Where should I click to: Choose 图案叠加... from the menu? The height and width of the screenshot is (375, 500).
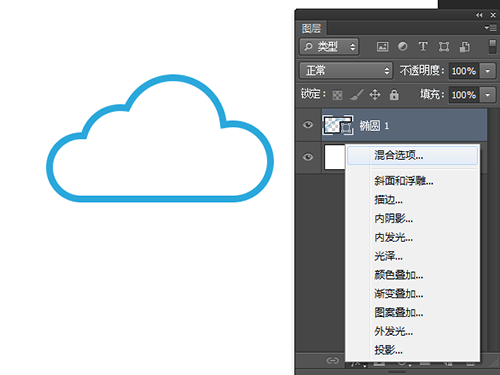pyautogui.click(x=413, y=313)
